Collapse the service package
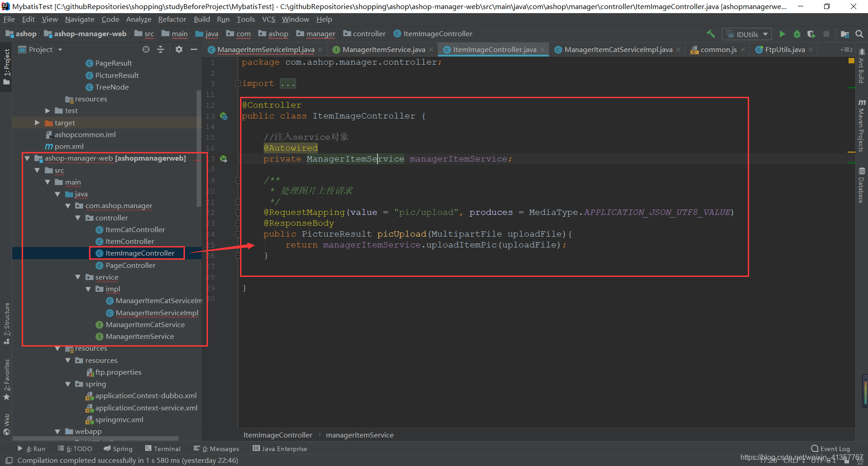The height and width of the screenshot is (466, 868). point(78,277)
